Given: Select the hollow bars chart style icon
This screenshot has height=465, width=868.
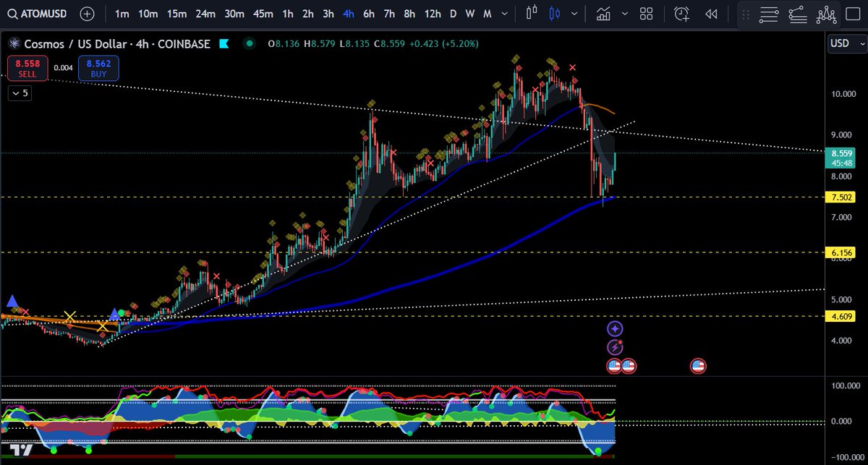Looking at the screenshot, I should [x=532, y=13].
